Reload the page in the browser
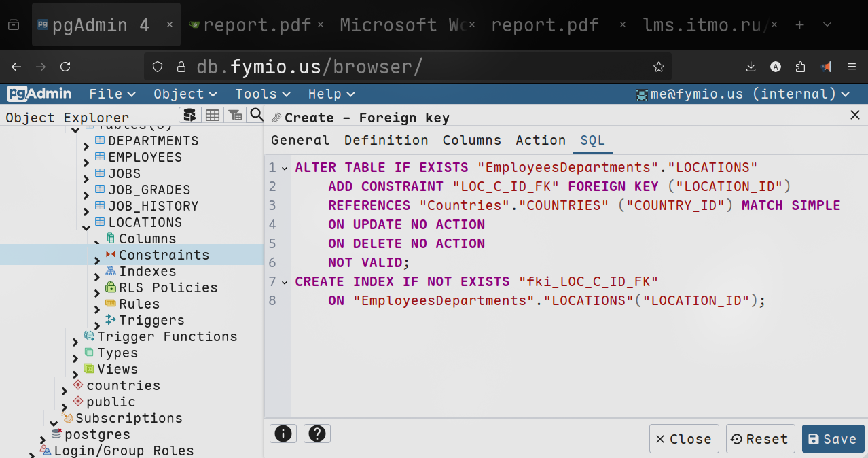This screenshot has width=868, height=458. pos(65,67)
